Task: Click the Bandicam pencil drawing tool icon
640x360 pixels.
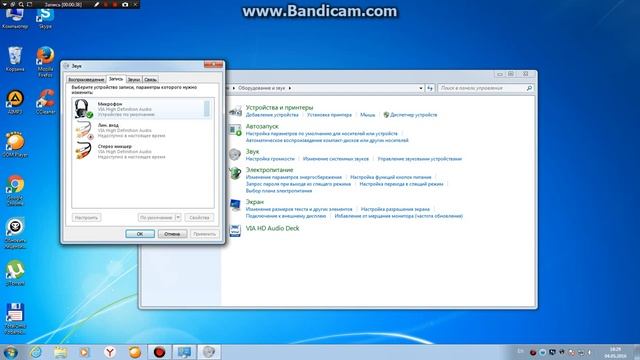Action: pos(97,4)
